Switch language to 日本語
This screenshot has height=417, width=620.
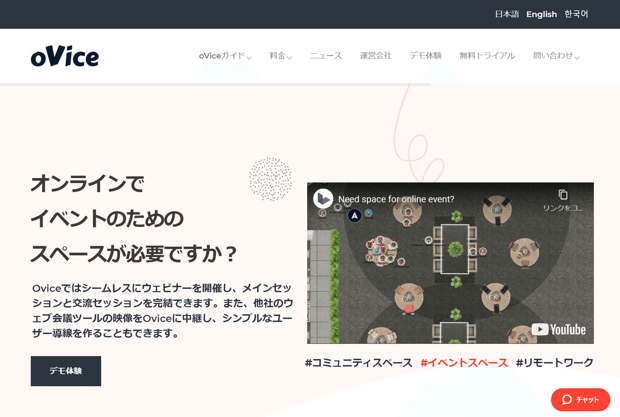pos(507,14)
